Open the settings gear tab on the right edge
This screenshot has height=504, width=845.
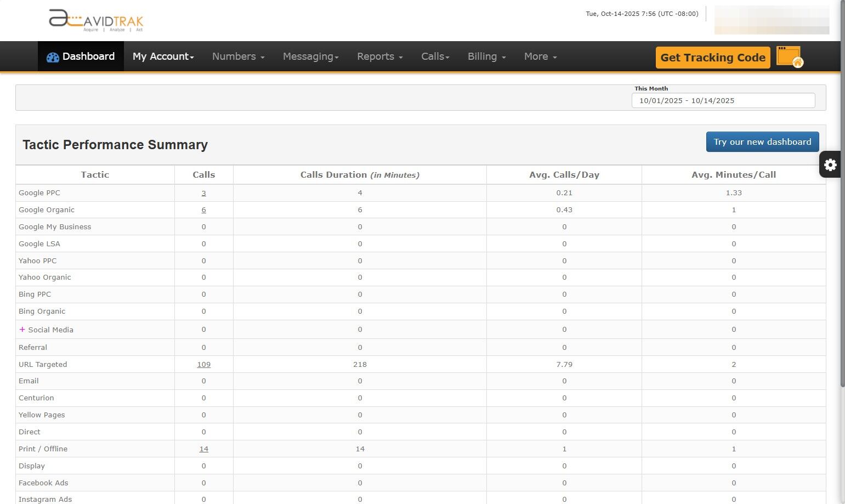[830, 164]
